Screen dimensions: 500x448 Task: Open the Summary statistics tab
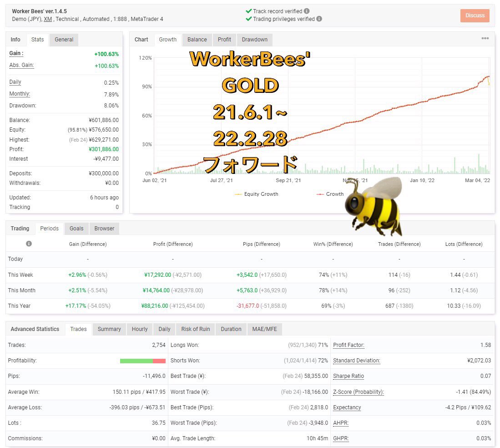pos(109,329)
